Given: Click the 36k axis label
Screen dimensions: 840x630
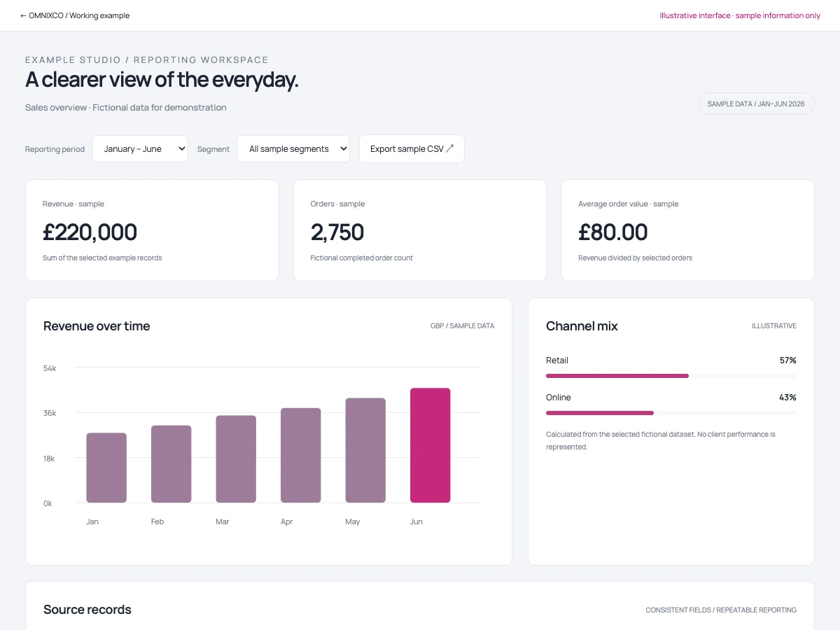Looking at the screenshot, I should click(x=50, y=413).
